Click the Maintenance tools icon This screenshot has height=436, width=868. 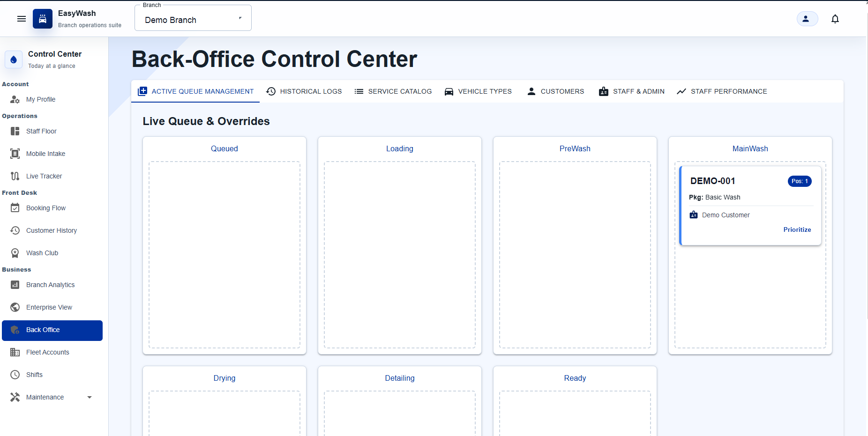(x=15, y=397)
